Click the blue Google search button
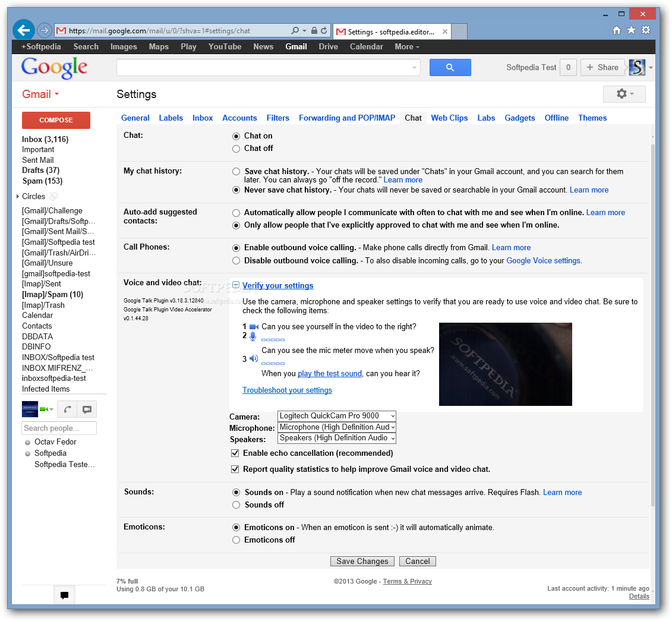Viewport: 672px width, 621px height. click(450, 67)
